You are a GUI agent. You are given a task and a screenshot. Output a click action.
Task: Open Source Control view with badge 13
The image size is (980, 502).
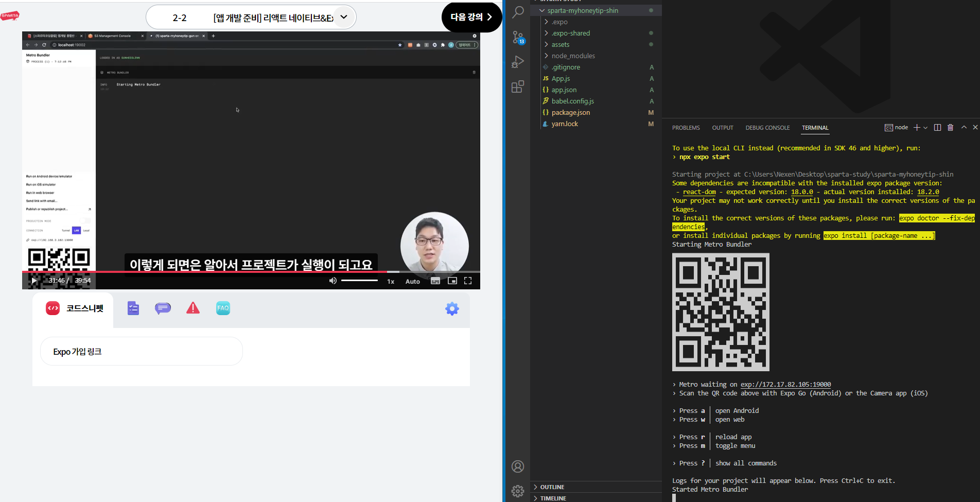pos(518,37)
